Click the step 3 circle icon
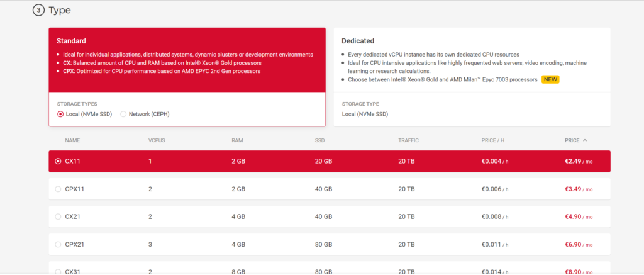Viewport: 644px width, 275px height. [x=38, y=11]
